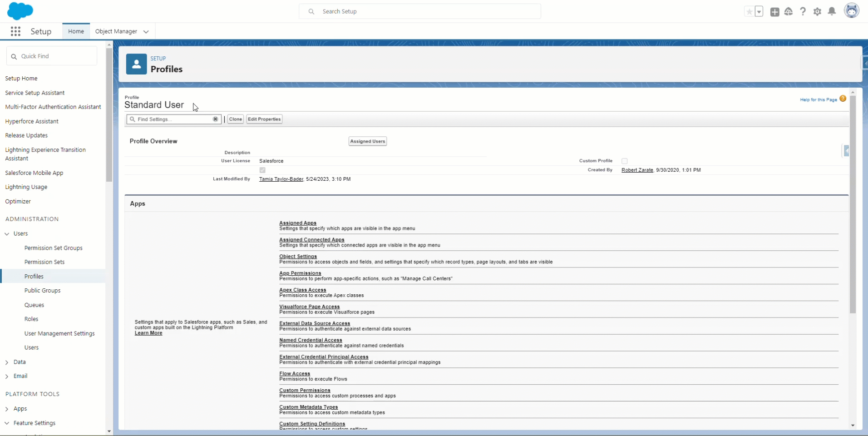Open Roles in sidebar

click(31, 319)
